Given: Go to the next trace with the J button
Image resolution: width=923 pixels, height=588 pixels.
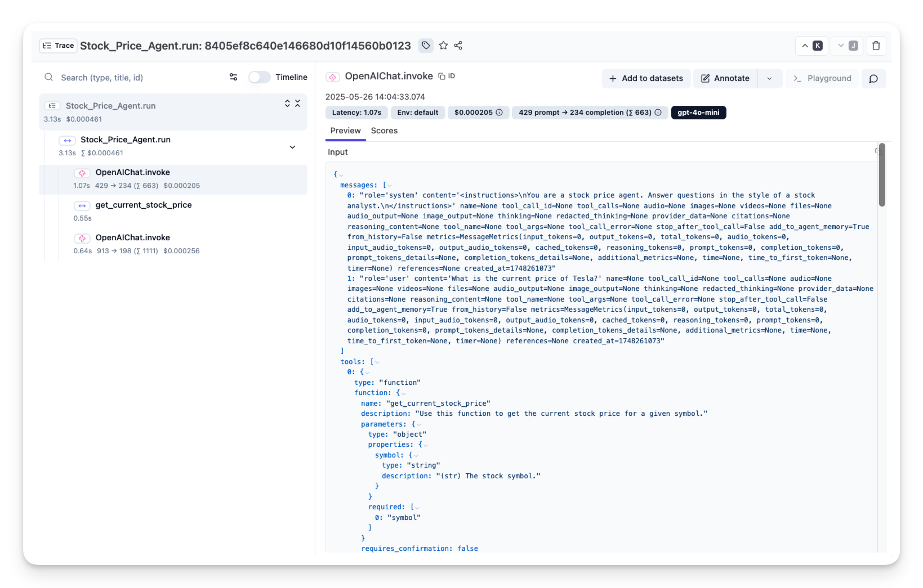Looking at the screenshot, I should [x=848, y=46].
